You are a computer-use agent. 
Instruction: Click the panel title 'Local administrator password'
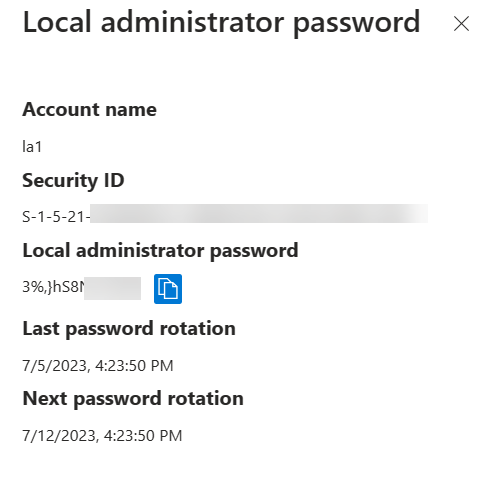(221, 22)
